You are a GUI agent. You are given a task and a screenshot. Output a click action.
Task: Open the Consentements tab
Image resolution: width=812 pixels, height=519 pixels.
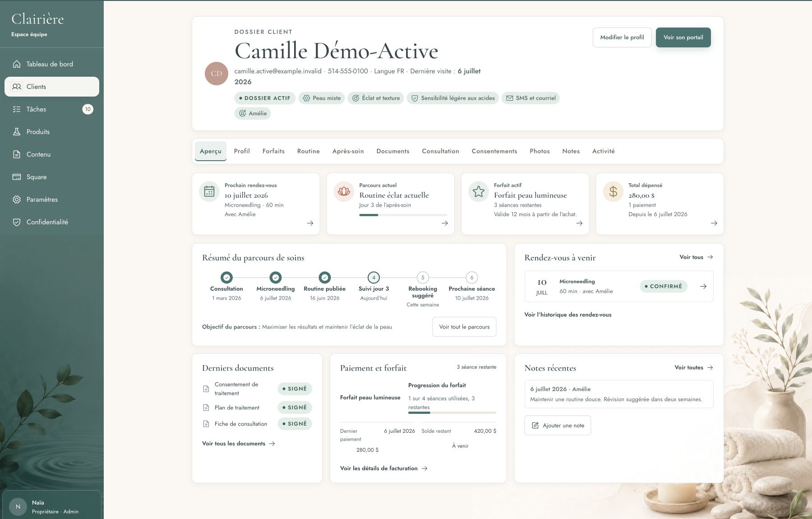click(x=494, y=151)
